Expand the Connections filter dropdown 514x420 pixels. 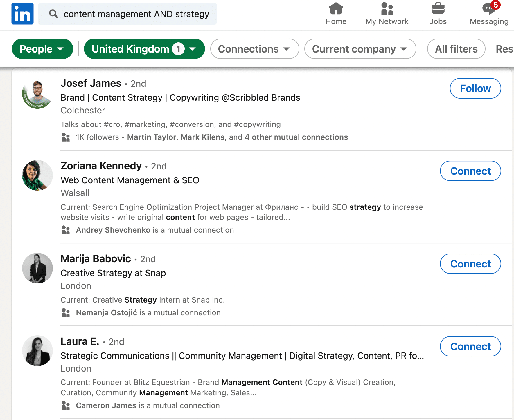pos(254,49)
